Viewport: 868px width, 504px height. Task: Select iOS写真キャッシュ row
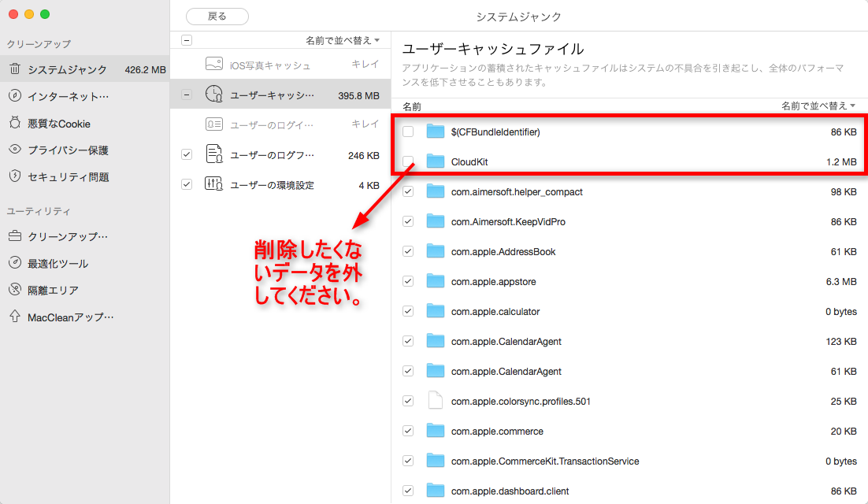point(280,64)
